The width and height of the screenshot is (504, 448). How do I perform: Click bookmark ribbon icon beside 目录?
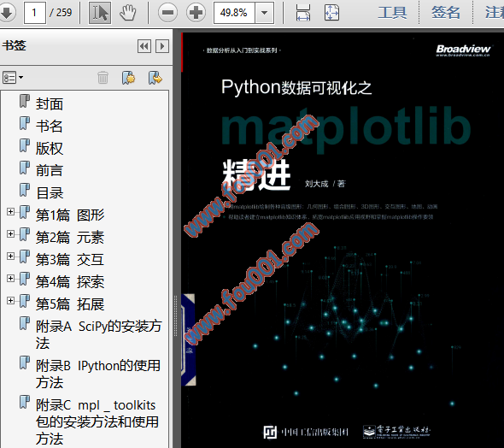pyautogui.click(x=25, y=190)
